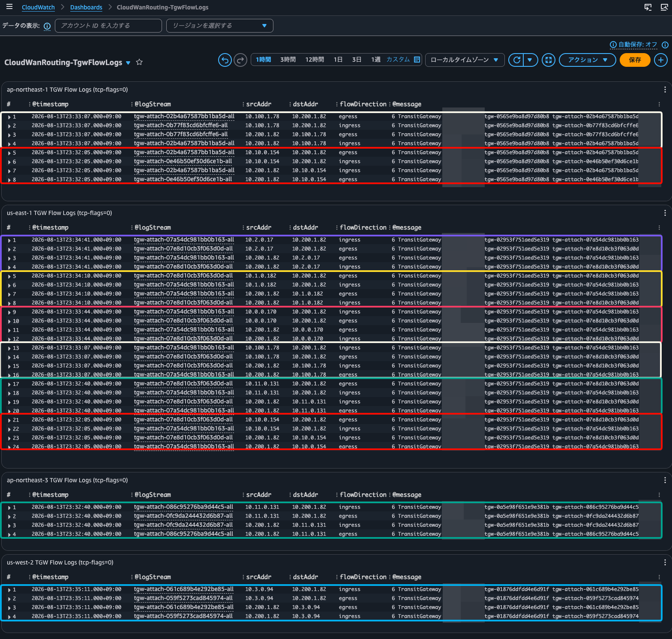Screen dimensions: 672x639
Task: Open CloudShell icon in top bar
Action: pos(648,7)
